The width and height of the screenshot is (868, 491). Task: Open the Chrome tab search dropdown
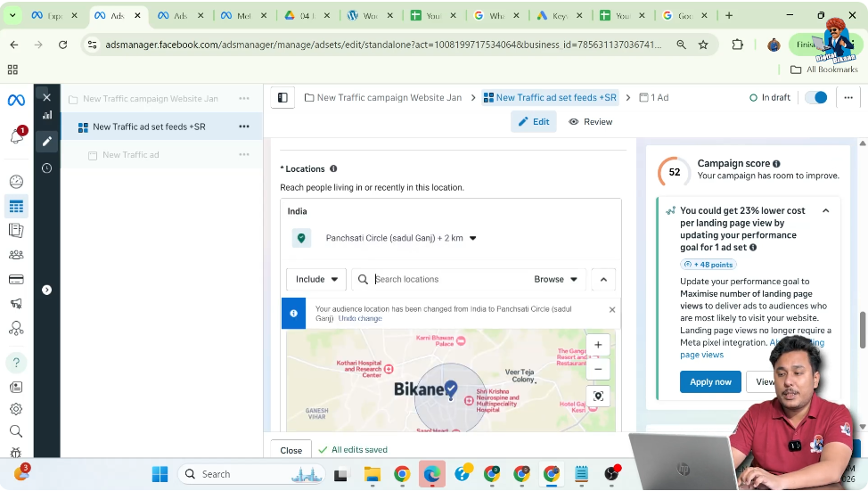click(12, 15)
